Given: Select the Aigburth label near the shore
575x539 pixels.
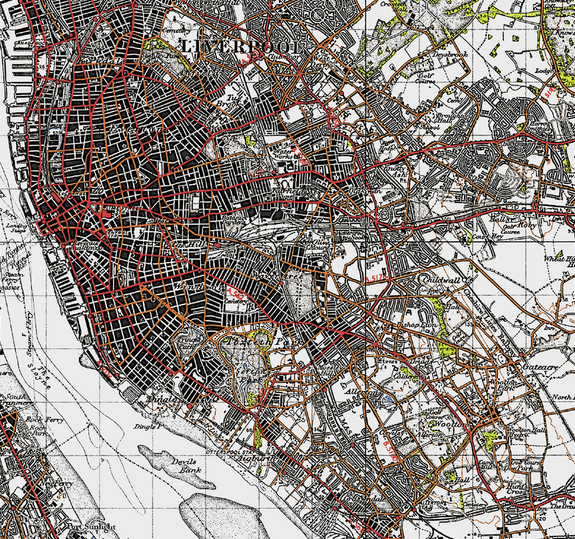Looking at the screenshot, I should [x=255, y=459].
